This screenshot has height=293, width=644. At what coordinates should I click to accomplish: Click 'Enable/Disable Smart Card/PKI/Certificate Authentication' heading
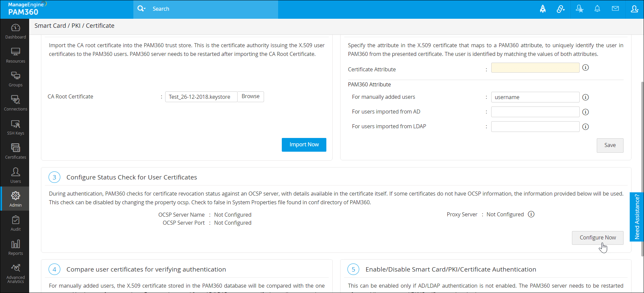(x=451, y=270)
